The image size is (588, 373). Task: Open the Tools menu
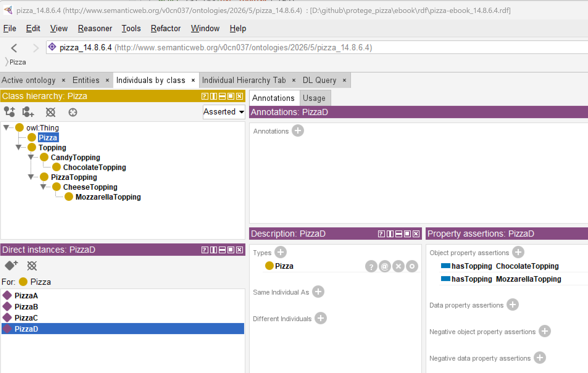coord(131,28)
